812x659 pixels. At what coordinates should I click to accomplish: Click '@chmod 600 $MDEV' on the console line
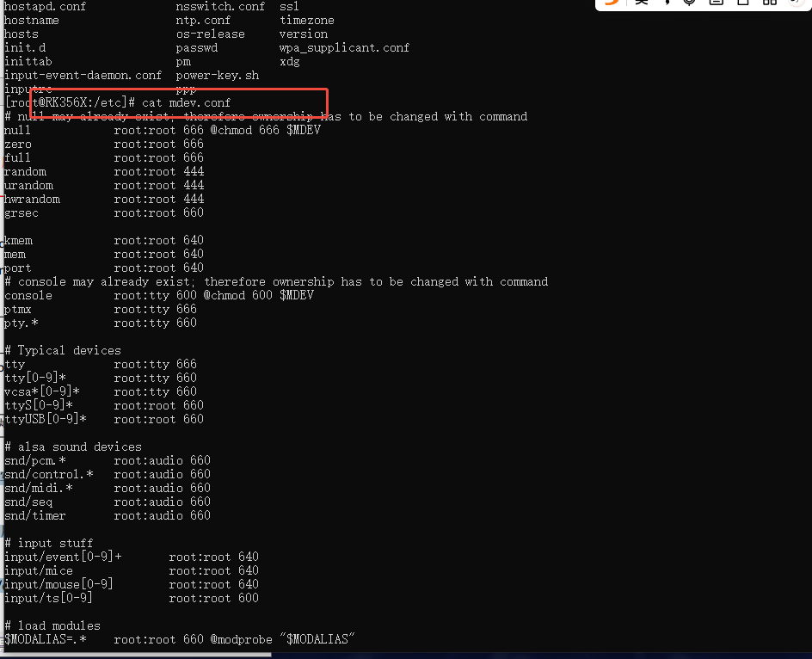258,295
